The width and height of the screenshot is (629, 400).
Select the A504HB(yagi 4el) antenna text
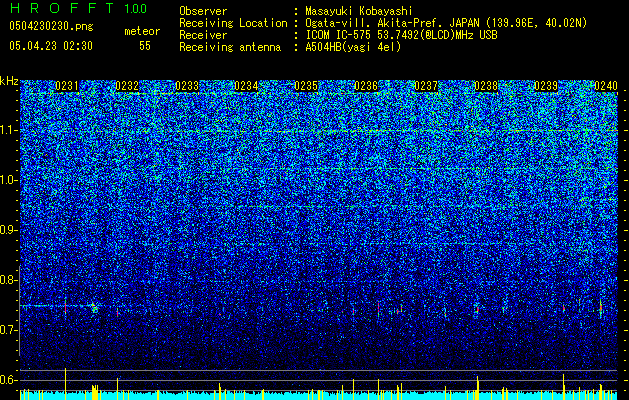coord(353,47)
